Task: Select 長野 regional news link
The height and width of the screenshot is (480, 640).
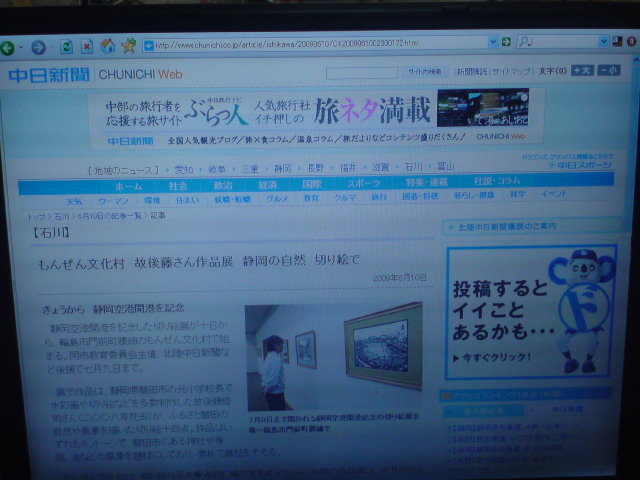Action: point(315,168)
